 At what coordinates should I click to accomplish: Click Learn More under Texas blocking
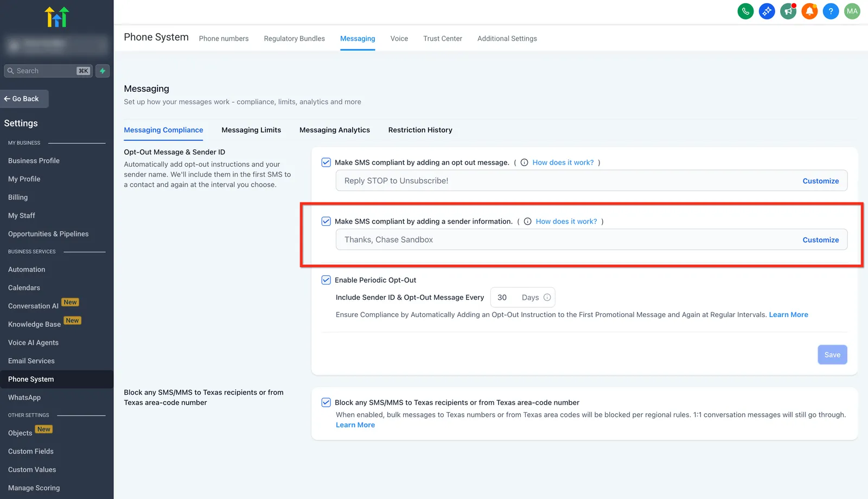coord(355,425)
